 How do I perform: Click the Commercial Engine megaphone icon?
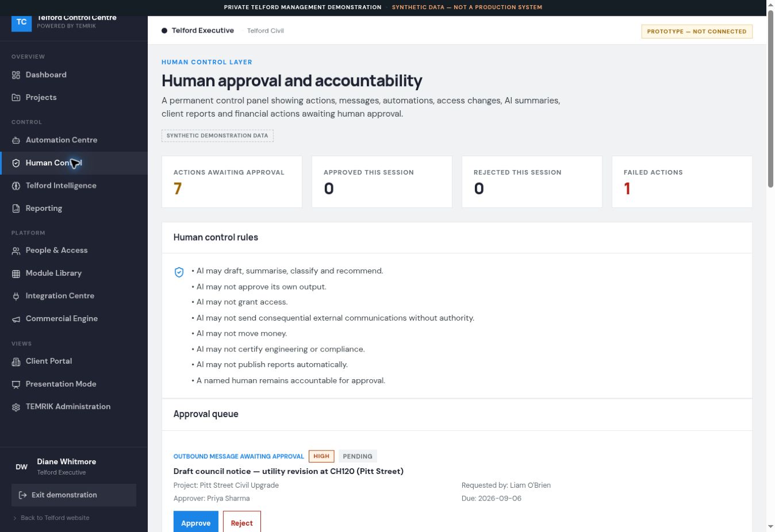point(16,319)
